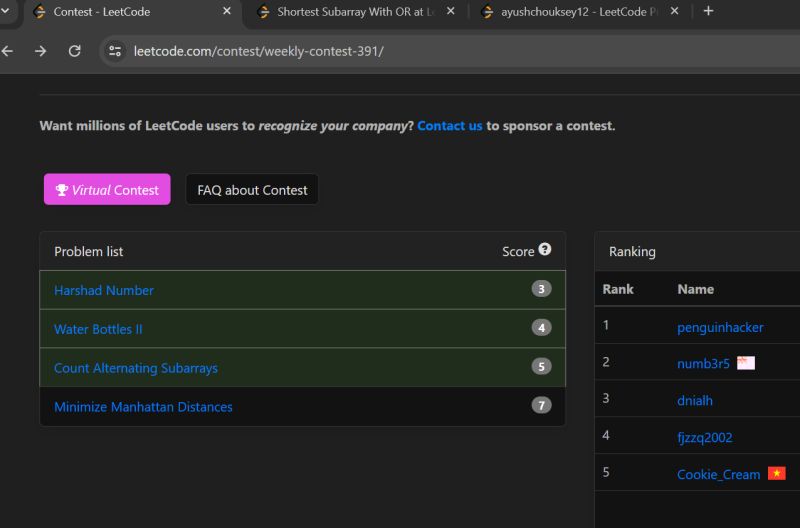Click the site information icon in address bar
Screen dimensions: 800x528
pyautogui.click(x=115, y=51)
